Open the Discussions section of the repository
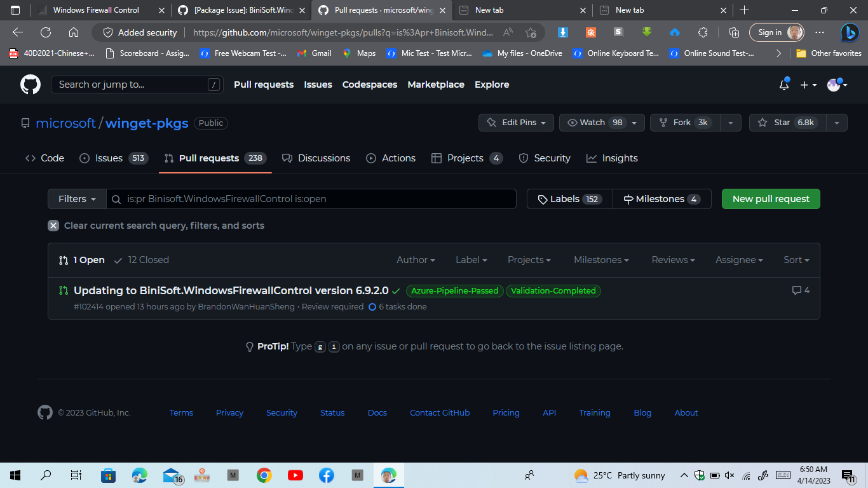868x488 pixels. point(323,158)
